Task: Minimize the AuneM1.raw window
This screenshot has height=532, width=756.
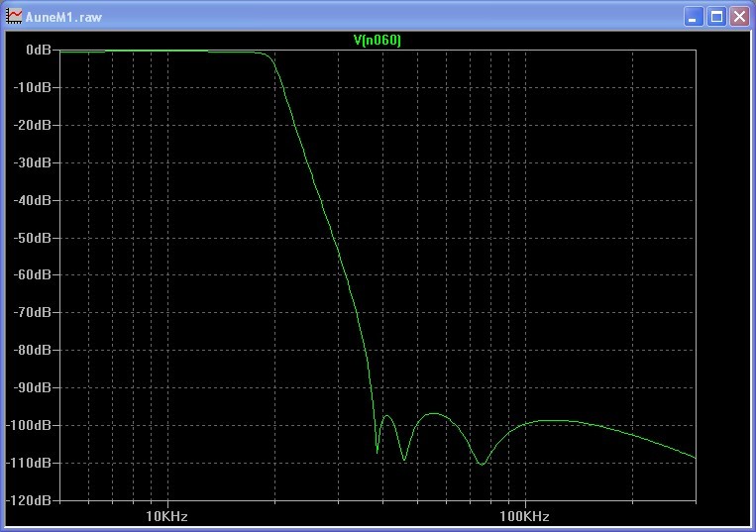Action: (694, 17)
